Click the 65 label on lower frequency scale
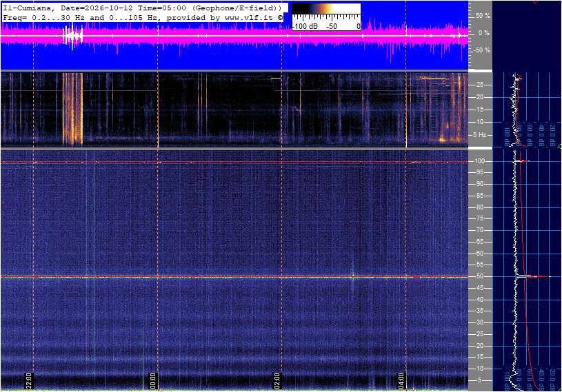 [x=479, y=242]
